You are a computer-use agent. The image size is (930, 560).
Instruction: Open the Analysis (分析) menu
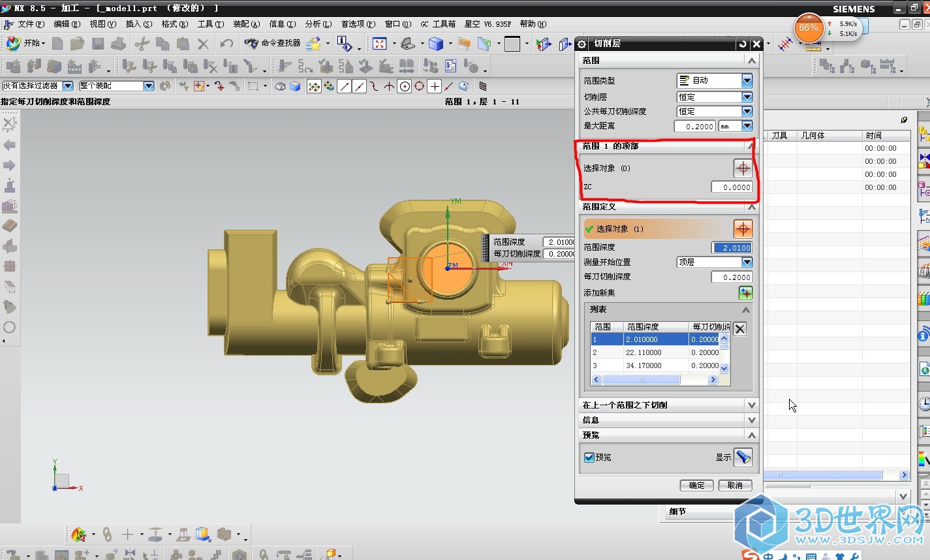(318, 24)
